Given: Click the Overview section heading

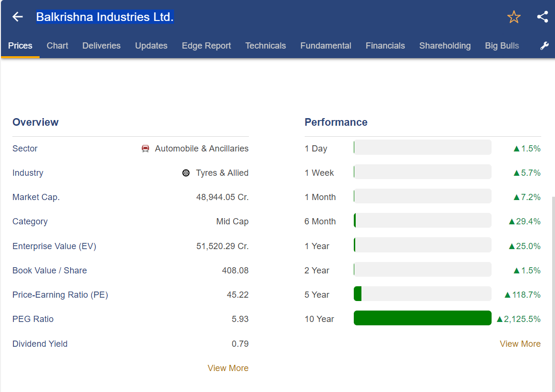Looking at the screenshot, I should pos(35,122).
